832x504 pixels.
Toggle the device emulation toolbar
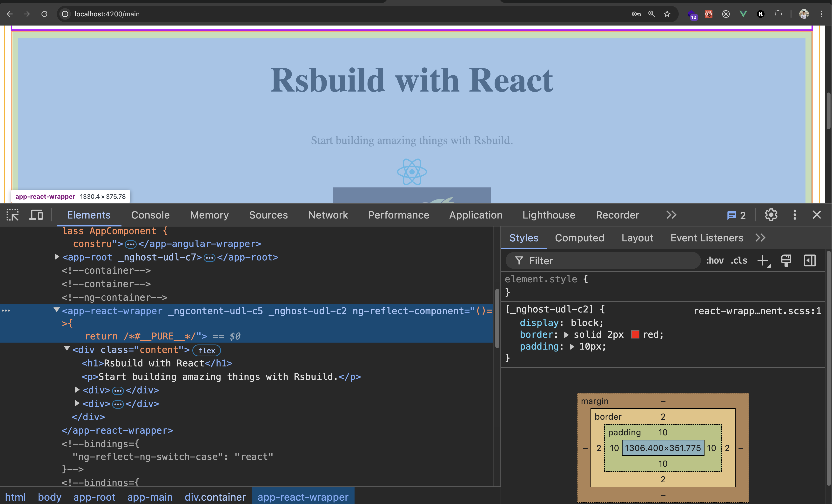tap(36, 215)
